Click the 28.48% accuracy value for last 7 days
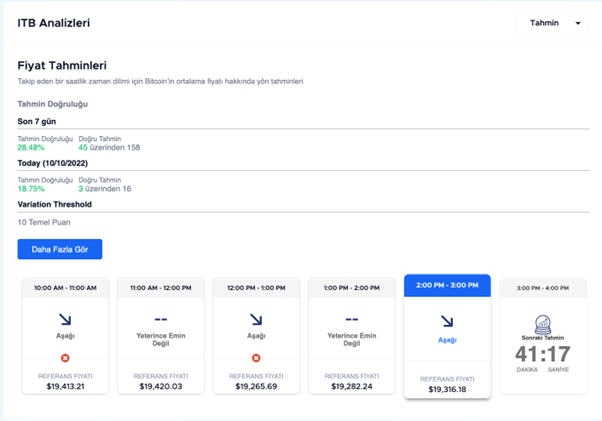This screenshot has height=421, width=602. 31,146
